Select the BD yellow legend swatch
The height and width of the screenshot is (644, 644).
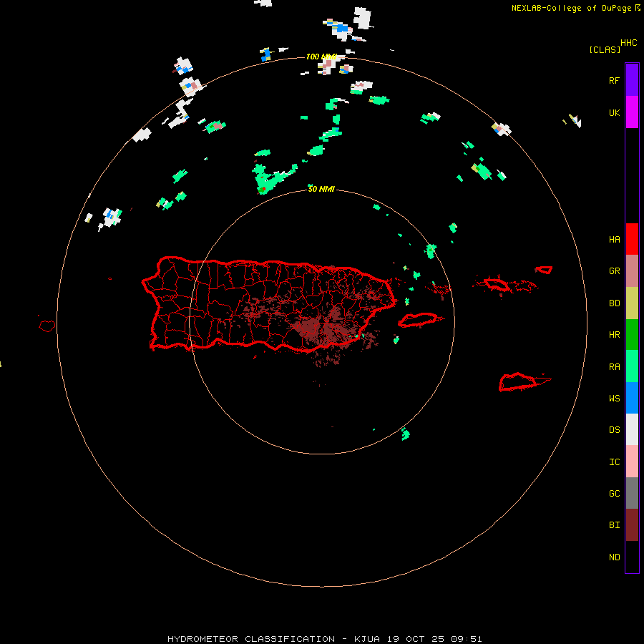(632, 303)
